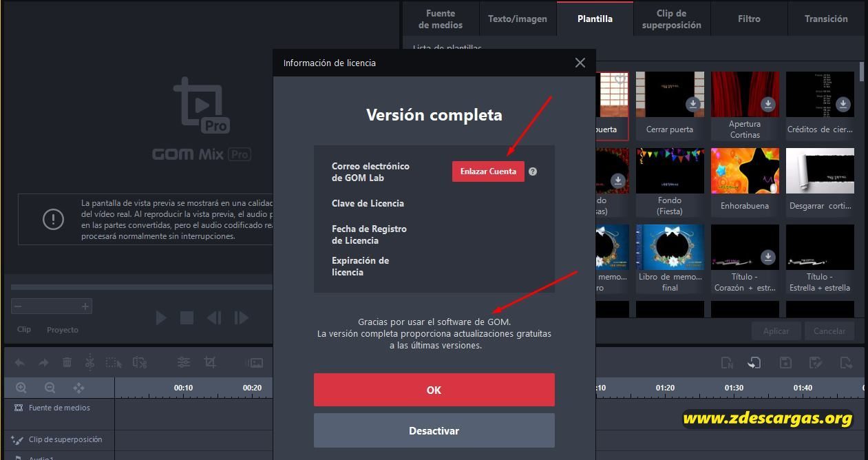Click the Enlazar Cuenta button

tap(488, 171)
